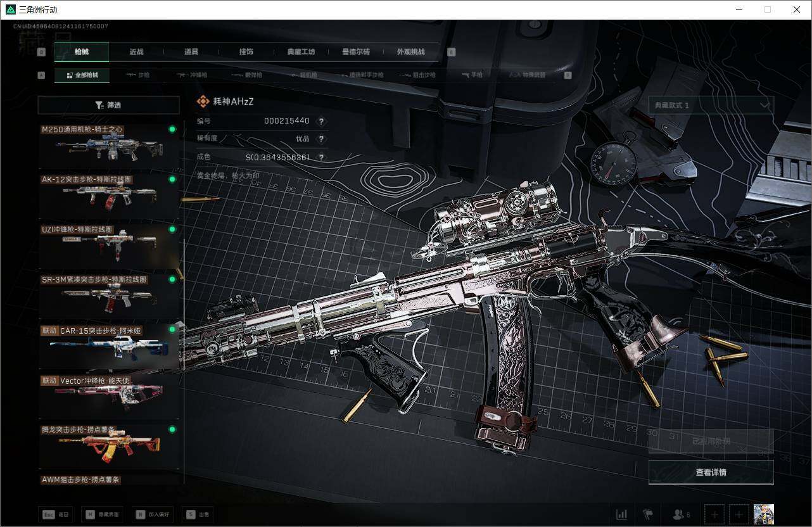This screenshot has width=812, height=527.
Task: Click the green dot on AK-12 item
Action: pyautogui.click(x=172, y=179)
